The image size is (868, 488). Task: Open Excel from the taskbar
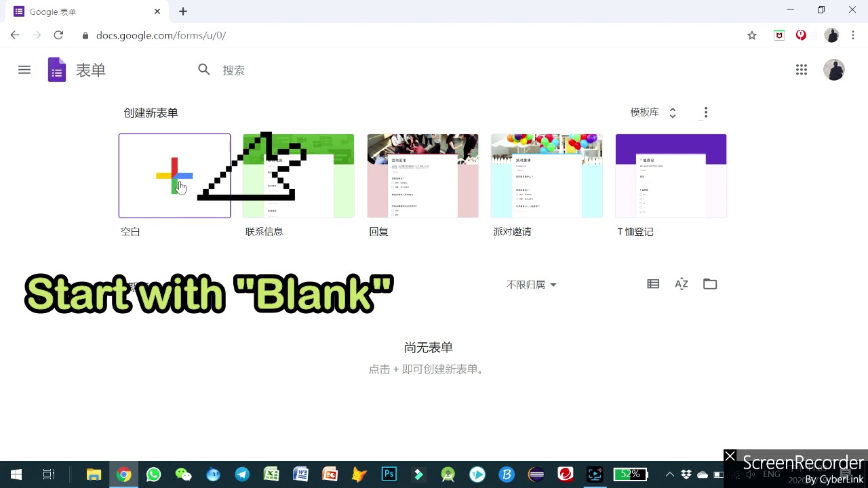pyautogui.click(x=271, y=474)
